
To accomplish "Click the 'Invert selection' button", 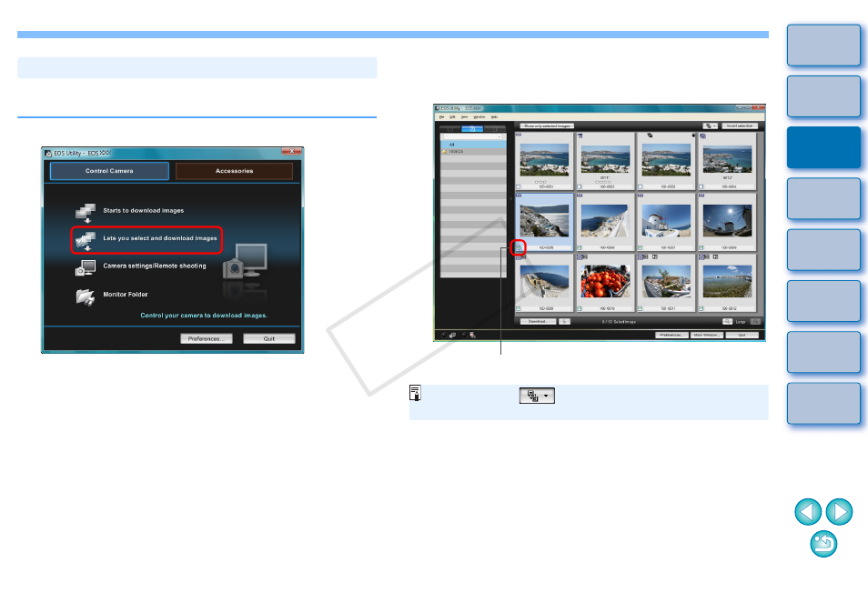I will tap(740, 126).
